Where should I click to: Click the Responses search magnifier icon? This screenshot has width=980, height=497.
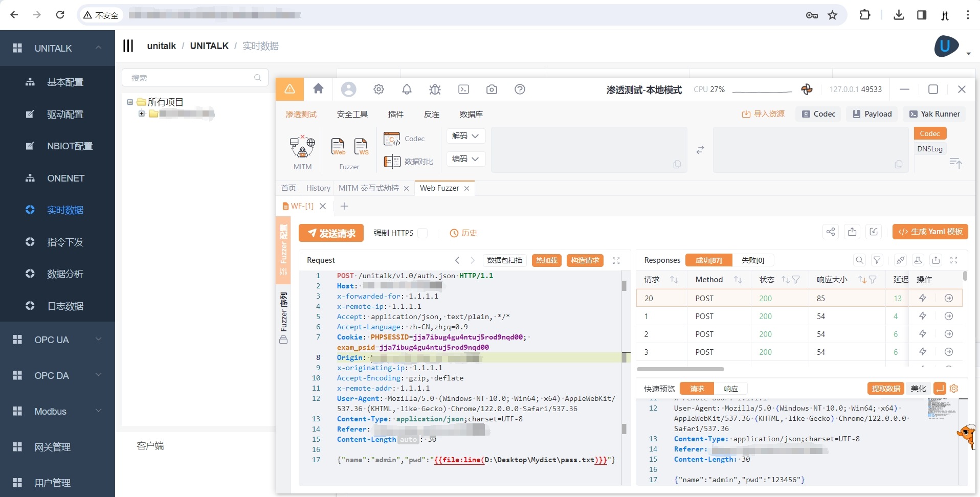click(860, 260)
